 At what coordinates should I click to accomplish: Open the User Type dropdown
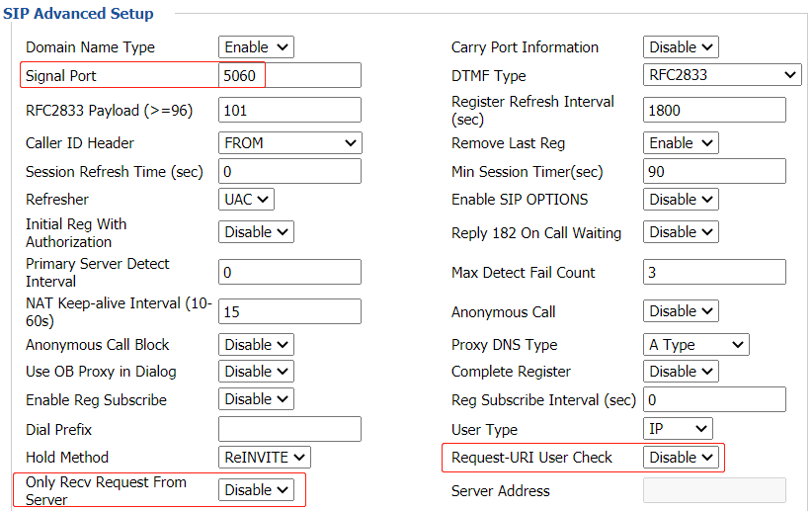tap(678, 429)
